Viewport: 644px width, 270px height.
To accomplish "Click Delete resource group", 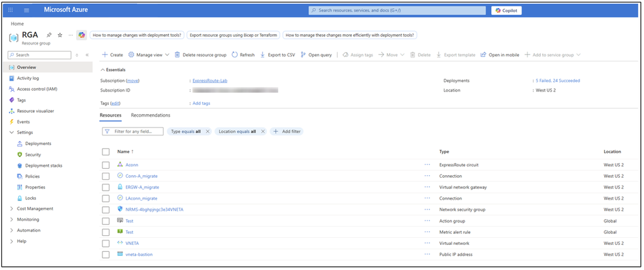I will pyautogui.click(x=200, y=55).
